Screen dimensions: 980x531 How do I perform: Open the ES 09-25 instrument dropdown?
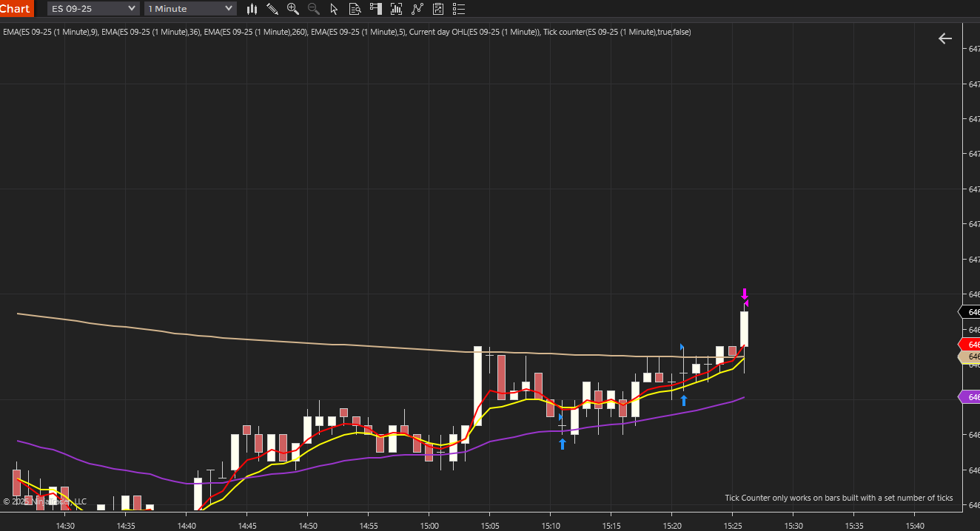click(93, 8)
